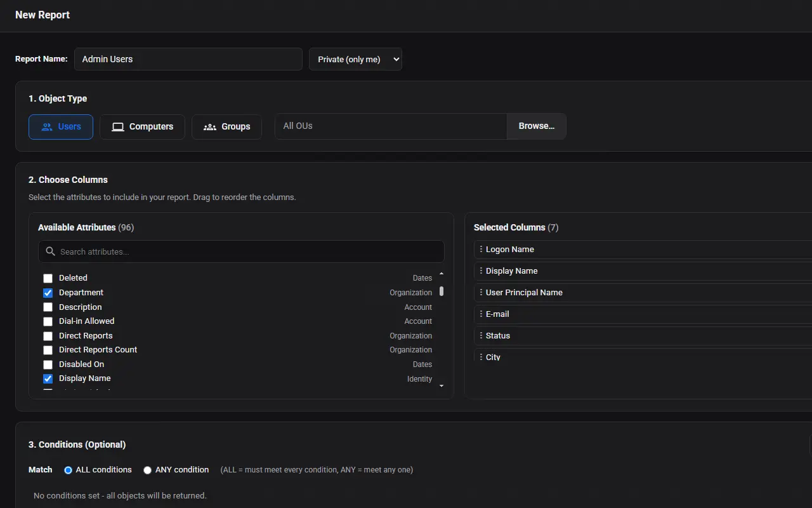
Task: Click the Dates tag on the Deleted row
Action: [422, 278]
